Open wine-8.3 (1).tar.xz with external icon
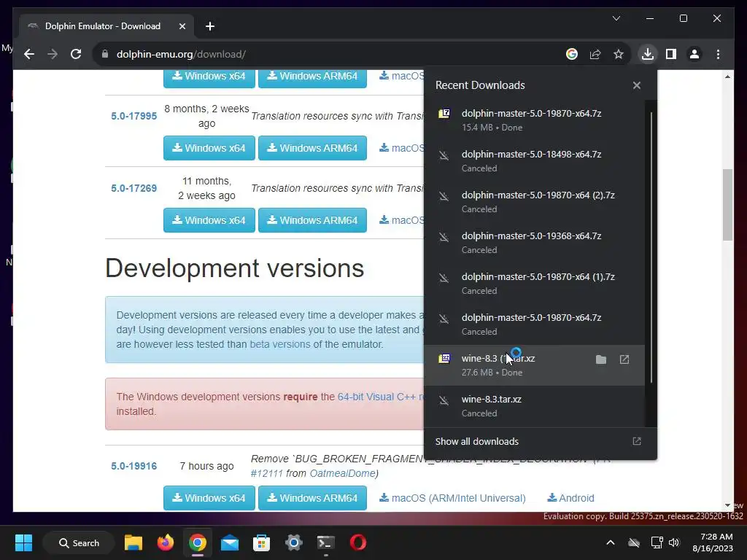 click(624, 359)
